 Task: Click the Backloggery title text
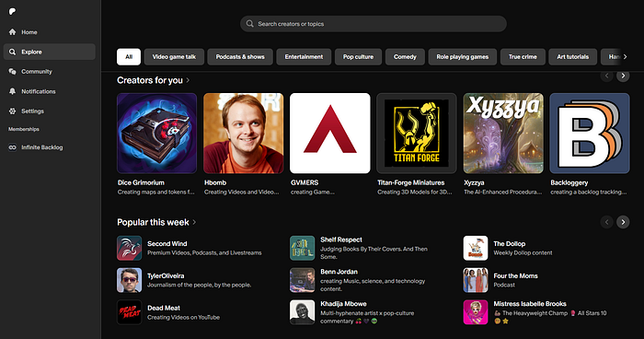(569, 182)
